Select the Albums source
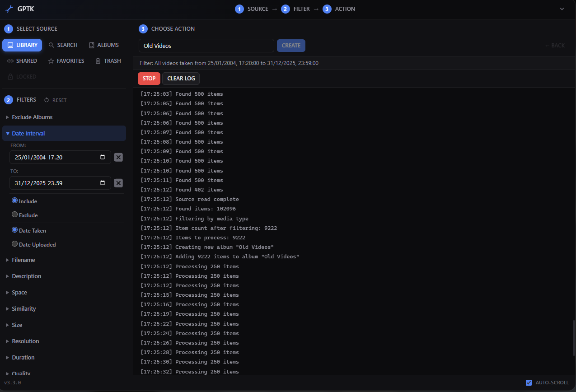Screen dimensions: 576x392 (x=104, y=45)
